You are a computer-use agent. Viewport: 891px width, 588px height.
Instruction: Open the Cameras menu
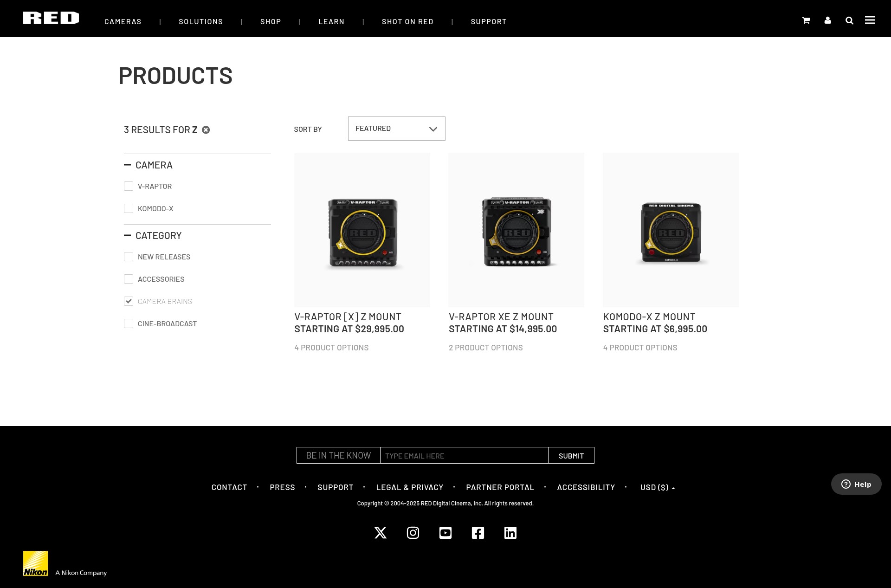123,21
